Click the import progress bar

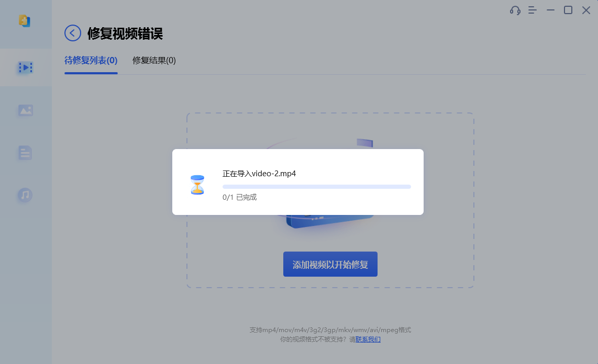[317, 187]
